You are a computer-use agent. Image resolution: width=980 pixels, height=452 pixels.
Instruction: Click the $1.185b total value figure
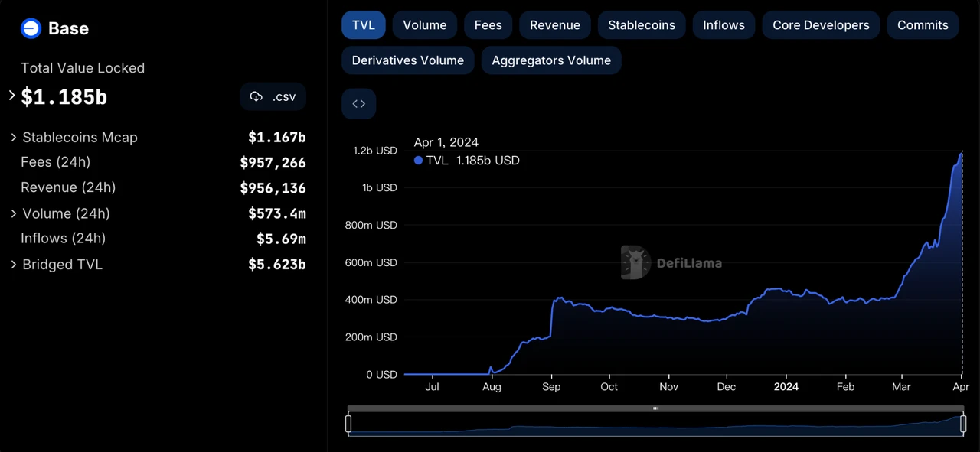[64, 97]
